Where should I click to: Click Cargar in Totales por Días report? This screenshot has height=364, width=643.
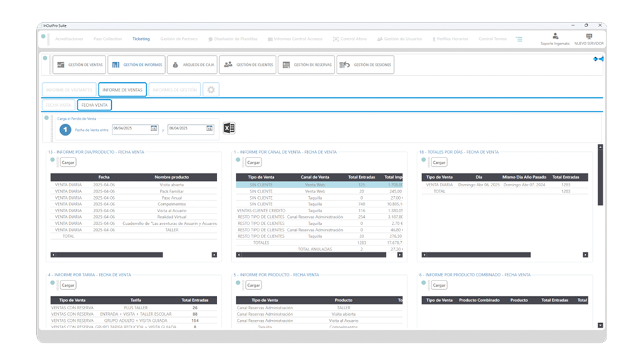439,162
